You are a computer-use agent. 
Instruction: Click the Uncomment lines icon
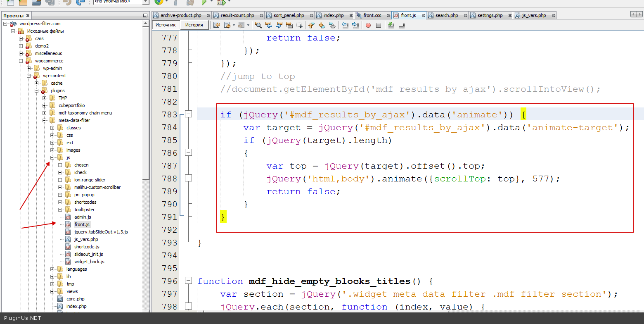[401, 25]
